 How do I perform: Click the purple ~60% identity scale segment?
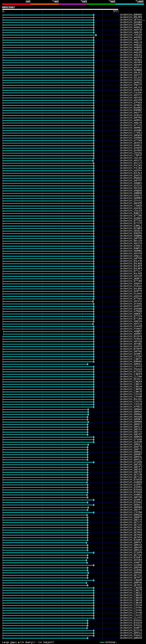click(x=73, y=4)
